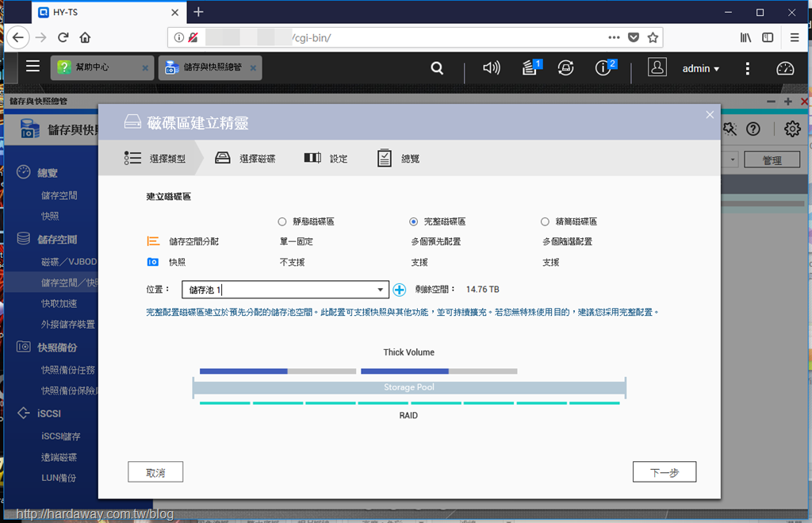Screen dimensions: 812x523
Task: Open 快取加速 sidebar item
Action: [59, 303]
